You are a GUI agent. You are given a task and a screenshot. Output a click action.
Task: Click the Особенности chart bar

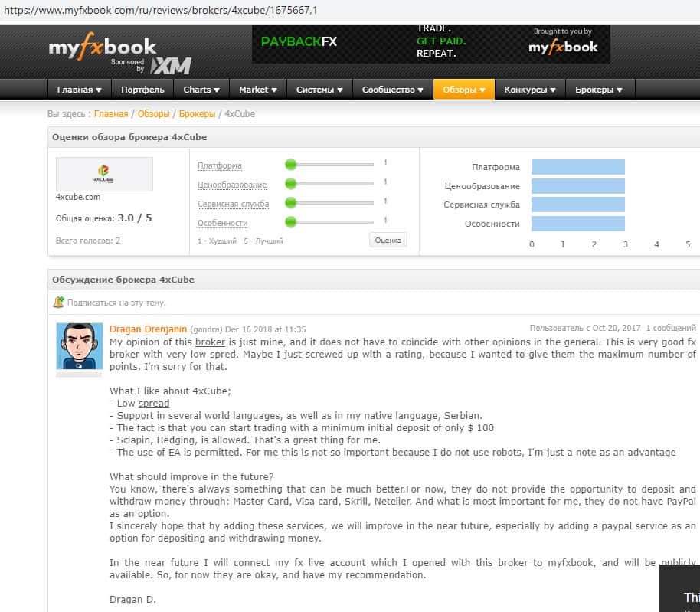tap(578, 224)
